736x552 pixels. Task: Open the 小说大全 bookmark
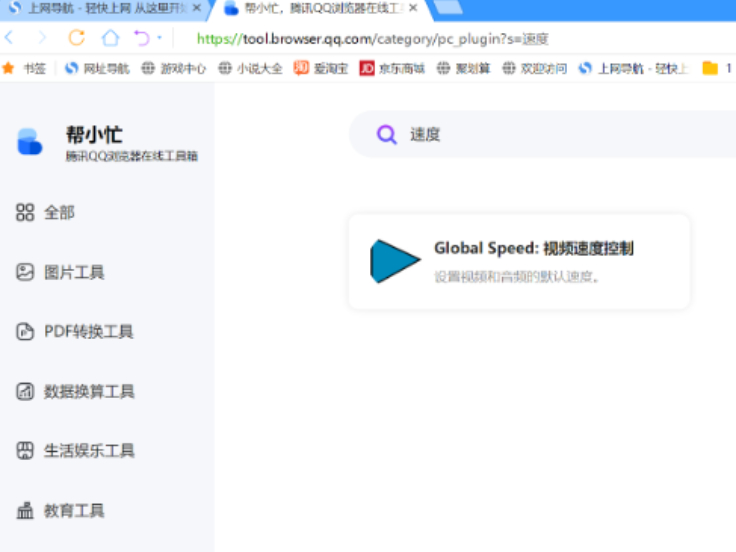[x=250, y=69]
